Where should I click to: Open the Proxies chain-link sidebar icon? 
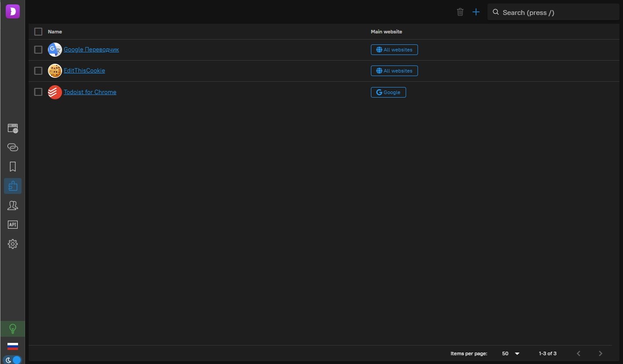13,147
